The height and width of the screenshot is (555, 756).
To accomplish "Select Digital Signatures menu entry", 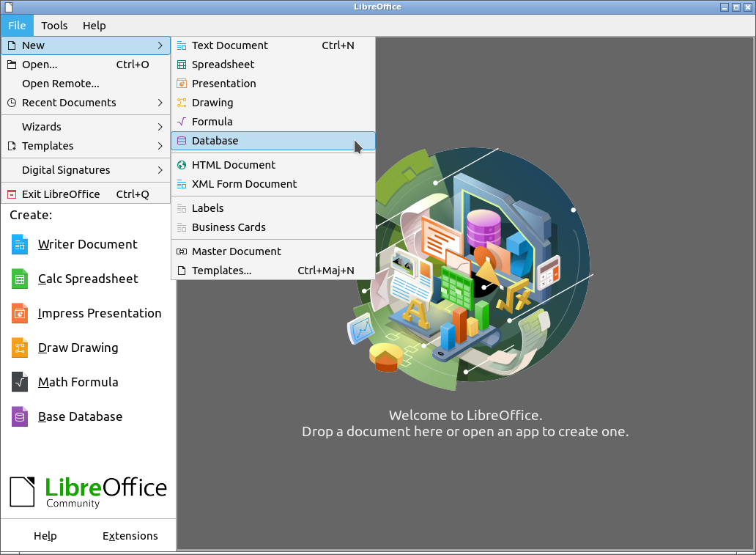I will [86, 170].
